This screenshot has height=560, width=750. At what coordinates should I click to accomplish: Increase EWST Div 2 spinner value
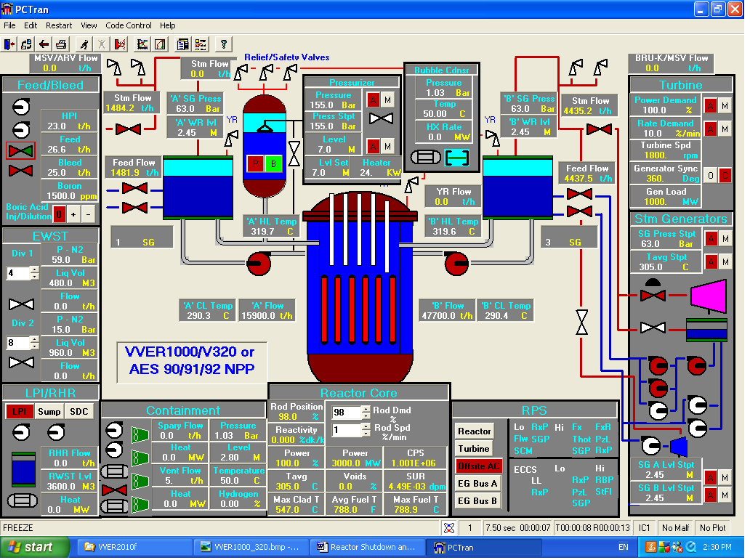click(34, 339)
